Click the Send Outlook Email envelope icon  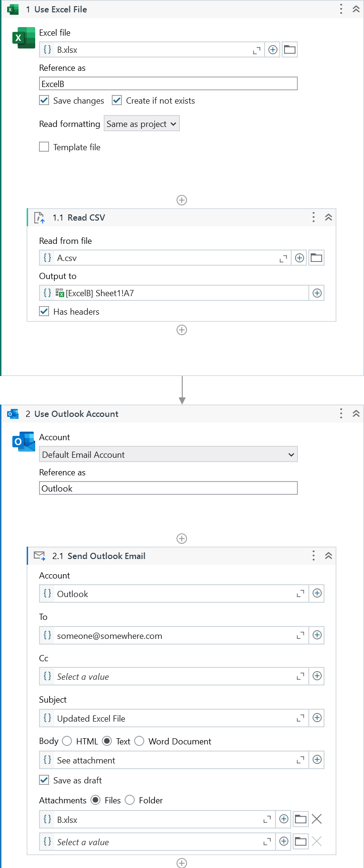(x=39, y=555)
